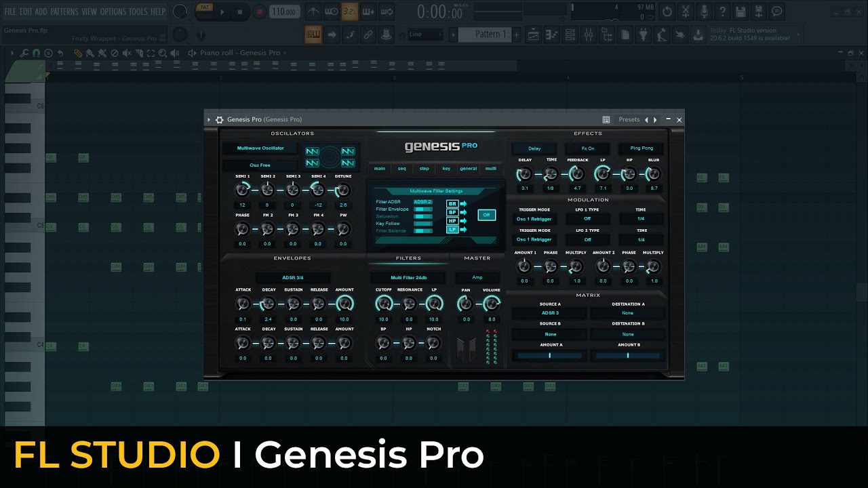Select the saw waveform icon at top left

[312, 151]
